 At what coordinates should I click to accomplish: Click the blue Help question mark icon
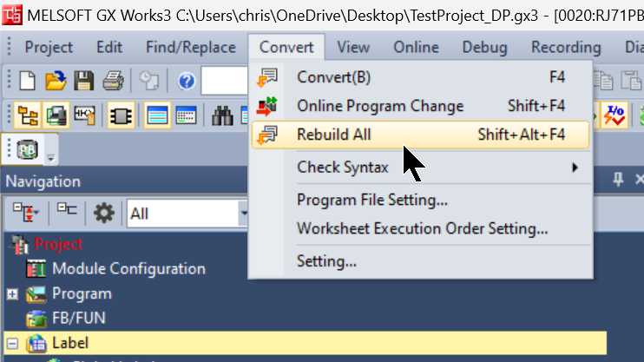click(187, 81)
